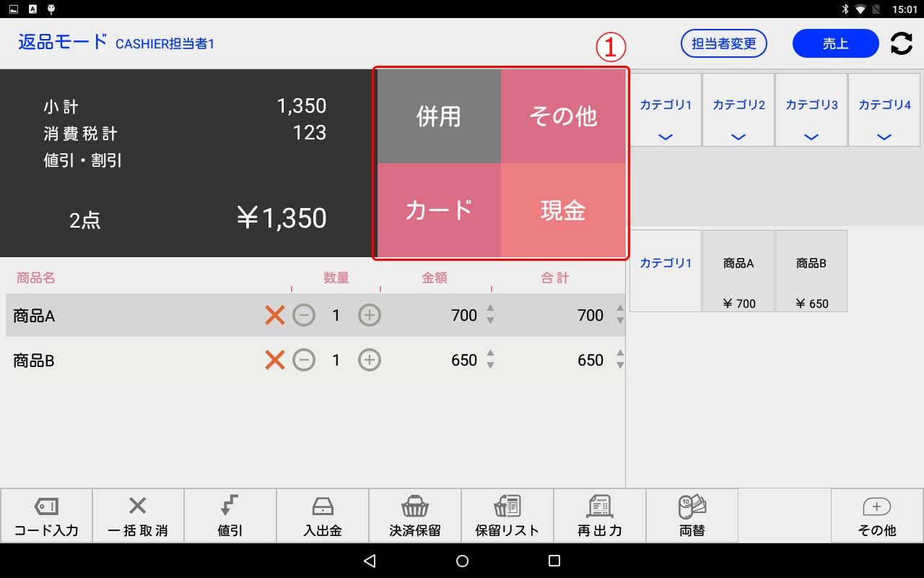Select カテゴリ1 tile in product grid
This screenshot has width=924, height=578.
(666, 271)
